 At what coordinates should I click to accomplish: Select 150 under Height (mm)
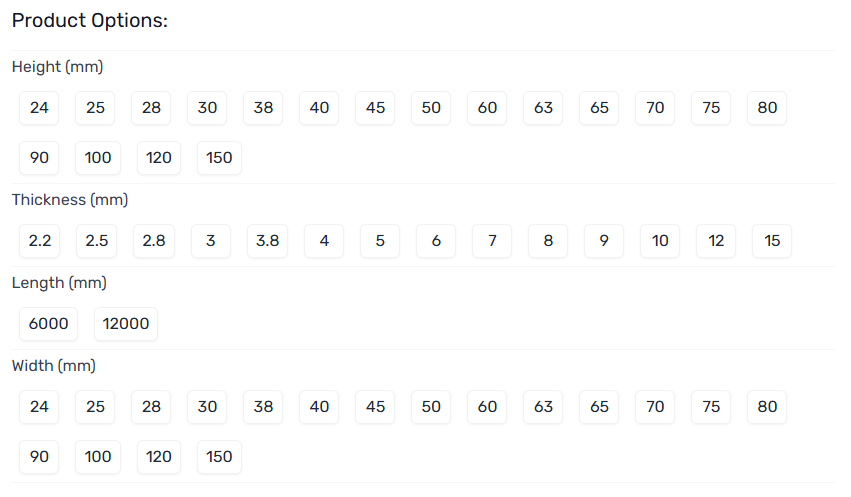point(219,158)
